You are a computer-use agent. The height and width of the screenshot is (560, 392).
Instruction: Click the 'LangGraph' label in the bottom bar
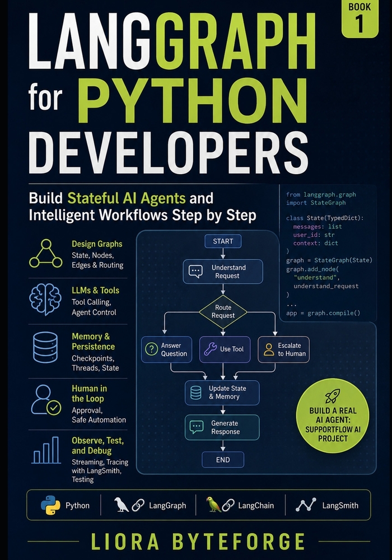coord(167,505)
